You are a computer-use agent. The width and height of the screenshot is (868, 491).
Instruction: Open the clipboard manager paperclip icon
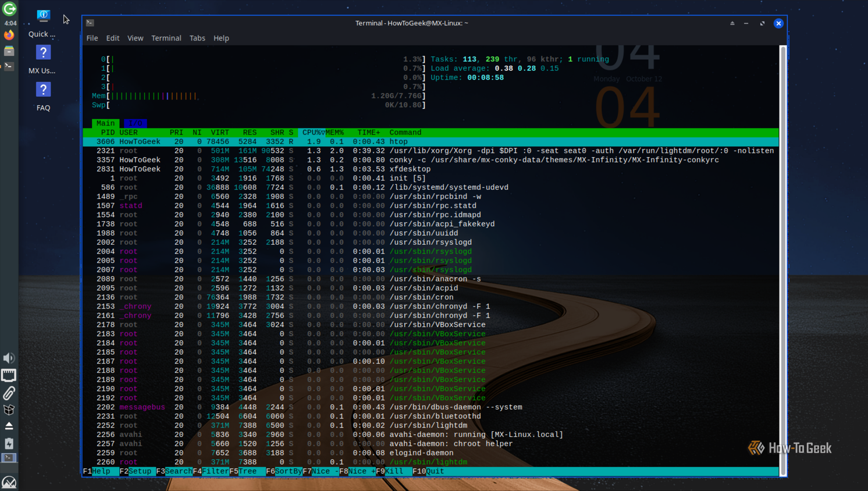pos(9,393)
